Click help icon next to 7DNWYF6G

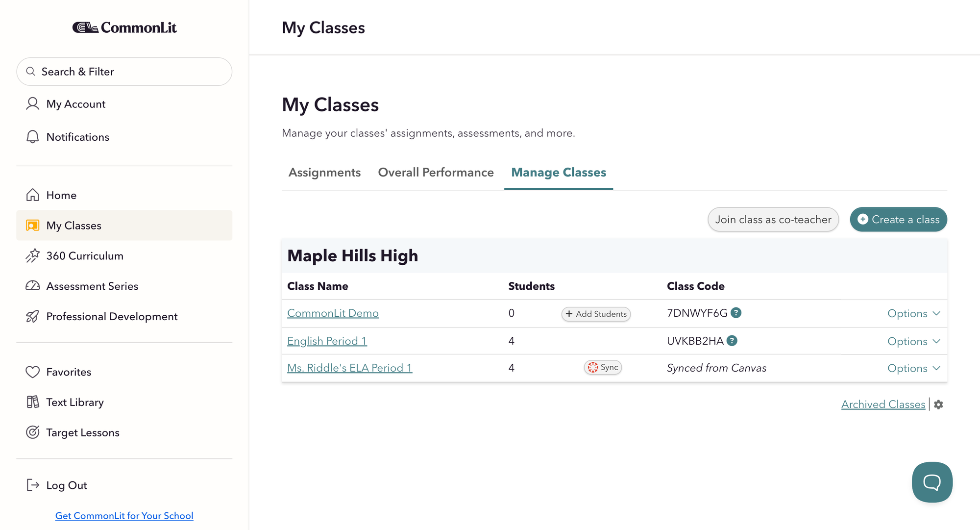(736, 313)
